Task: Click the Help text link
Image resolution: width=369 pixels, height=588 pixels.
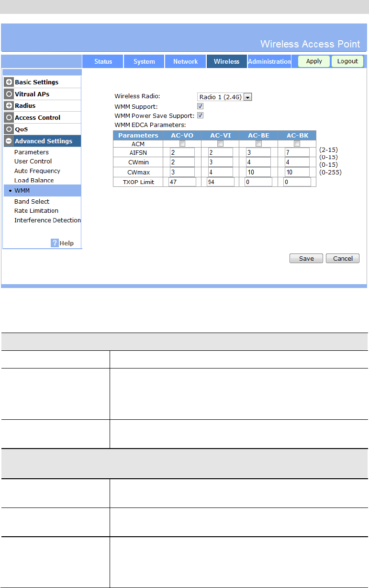Action: click(x=67, y=243)
